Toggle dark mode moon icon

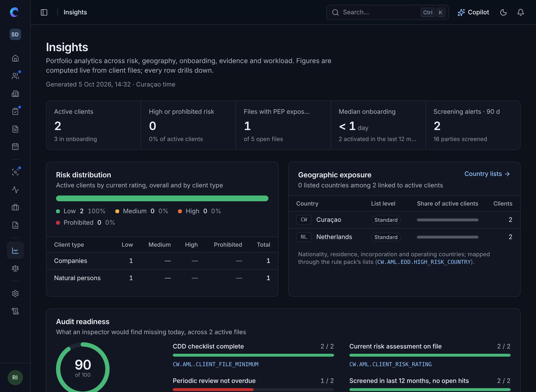503,12
